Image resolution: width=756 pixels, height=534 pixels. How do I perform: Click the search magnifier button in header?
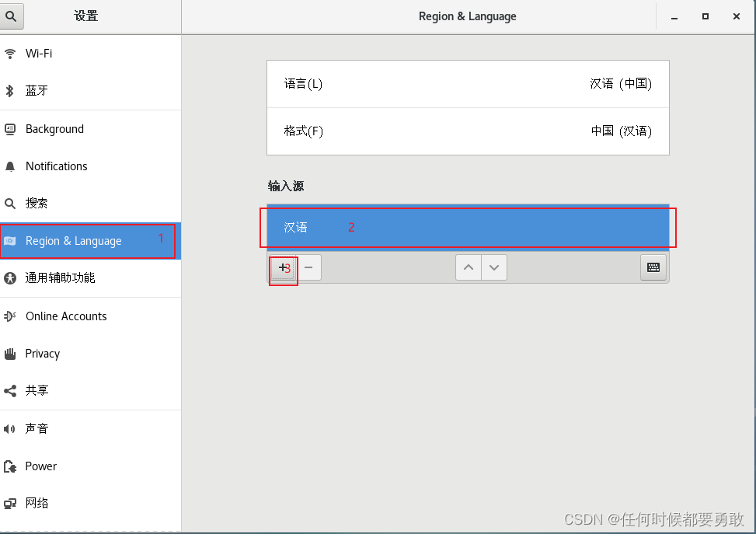(11, 16)
